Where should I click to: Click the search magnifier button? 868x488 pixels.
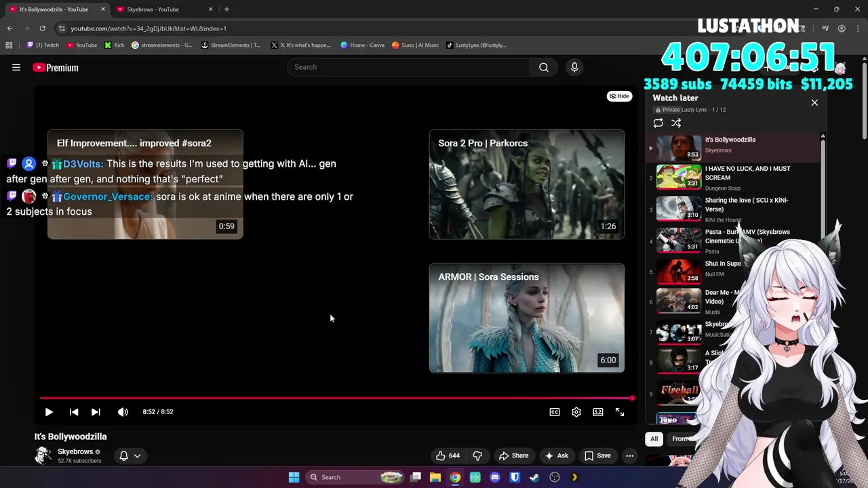point(544,67)
